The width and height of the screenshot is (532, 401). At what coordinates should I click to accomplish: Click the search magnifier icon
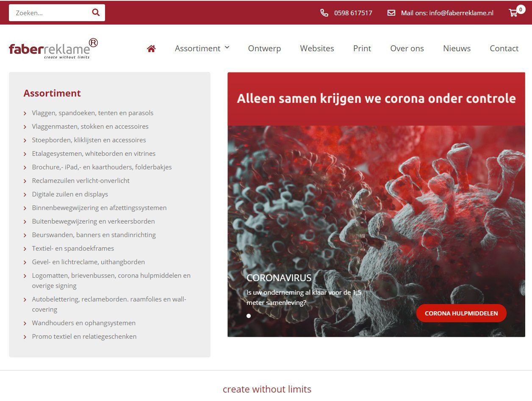tap(96, 13)
